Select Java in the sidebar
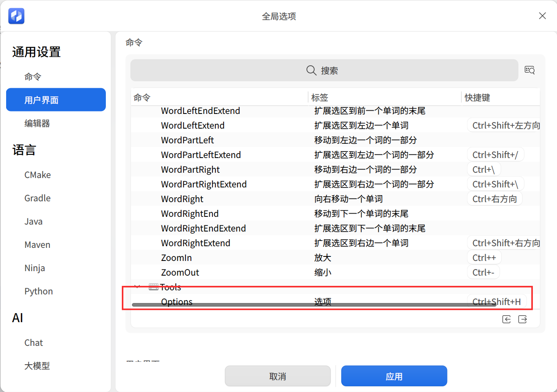This screenshot has width=557, height=392. pos(34,221)
